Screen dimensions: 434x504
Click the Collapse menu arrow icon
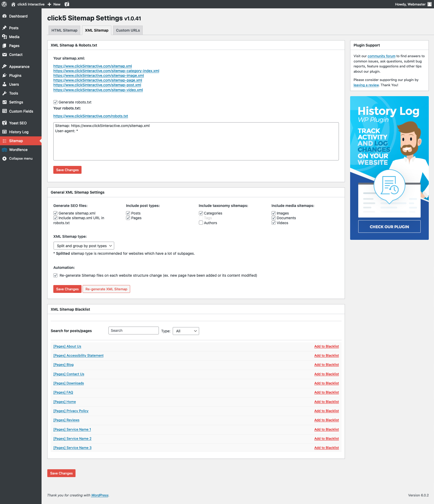click(4, 159)
